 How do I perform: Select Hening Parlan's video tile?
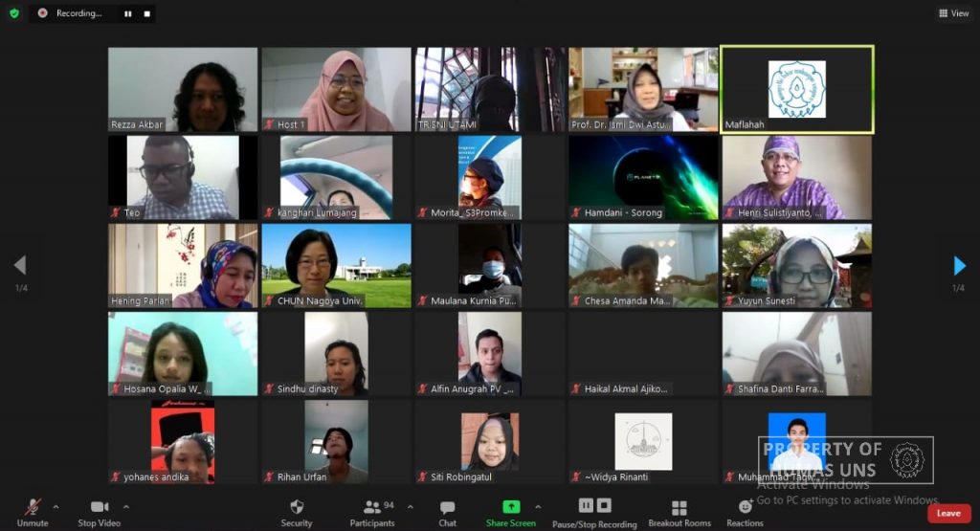[x=183, y=266]
